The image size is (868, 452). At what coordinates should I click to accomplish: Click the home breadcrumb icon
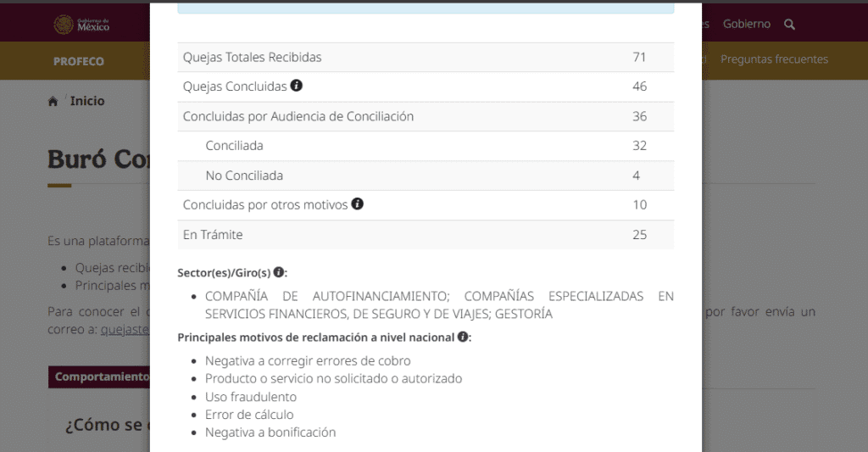[x=53, y=102]
